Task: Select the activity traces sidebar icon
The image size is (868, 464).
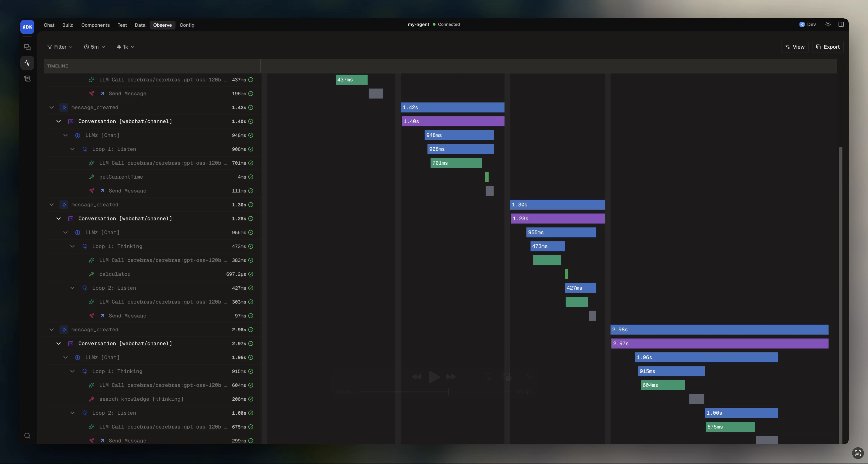Action: [27, 63]
